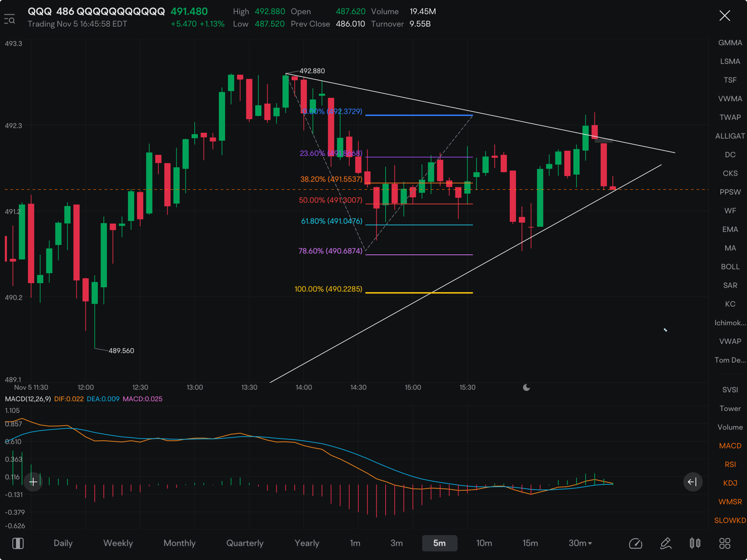Select the 100.00% Fibonacci yellow line
747x560 pixels.
pyautogui.click(x=419, y=293)
